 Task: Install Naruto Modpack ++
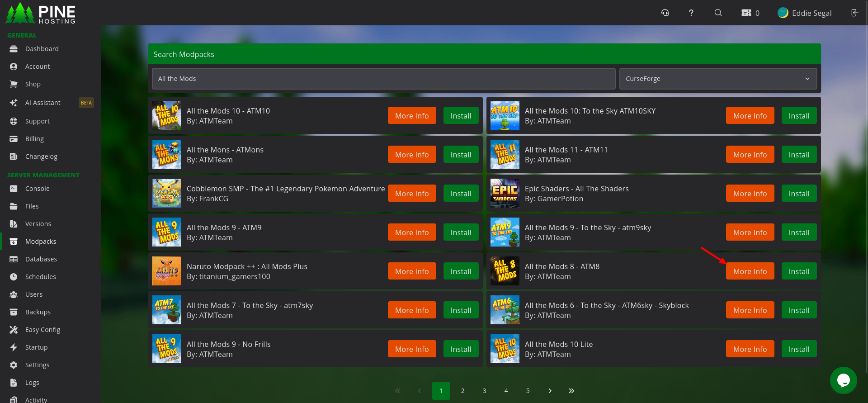[461, 271]
